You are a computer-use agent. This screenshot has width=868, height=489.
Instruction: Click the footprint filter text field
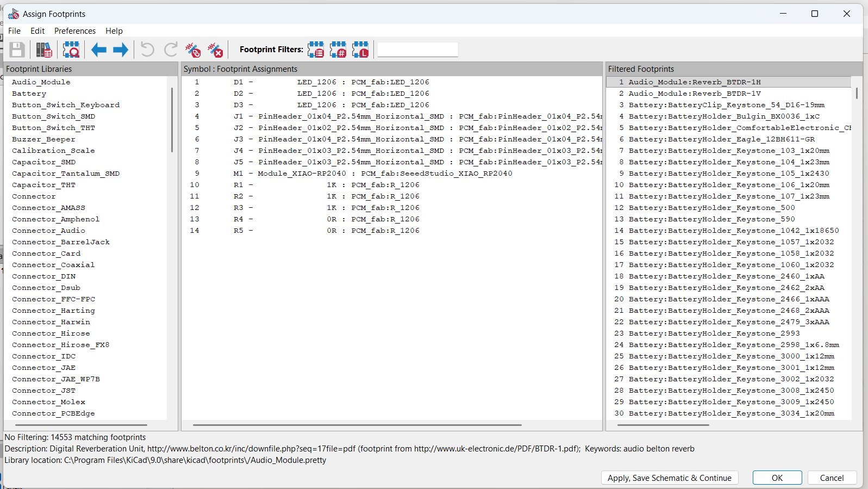click(x=417, y=49)
